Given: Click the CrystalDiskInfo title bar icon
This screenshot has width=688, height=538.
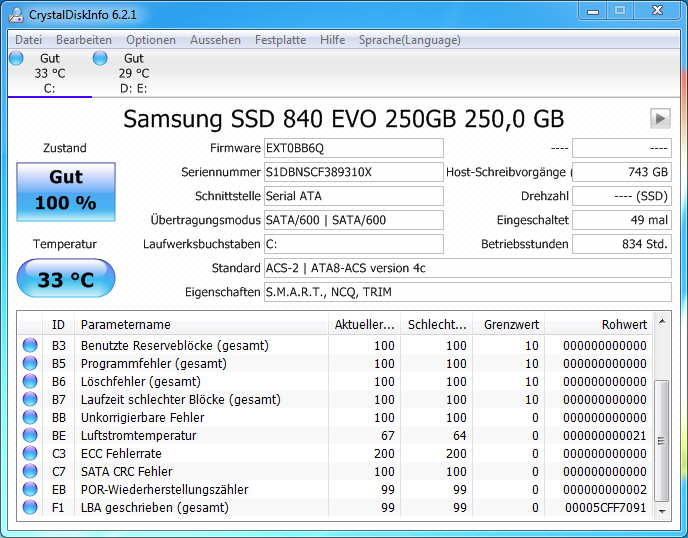Looking at the screenshot, I should point(16,14).
